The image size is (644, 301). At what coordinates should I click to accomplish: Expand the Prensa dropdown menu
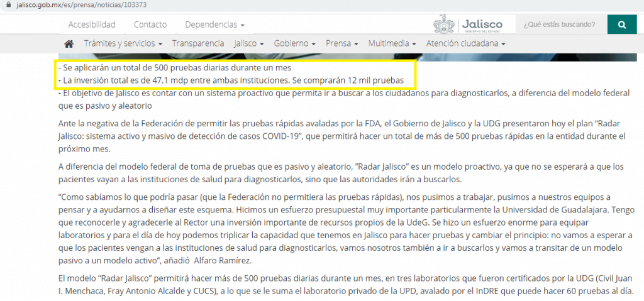pos(341,43)
